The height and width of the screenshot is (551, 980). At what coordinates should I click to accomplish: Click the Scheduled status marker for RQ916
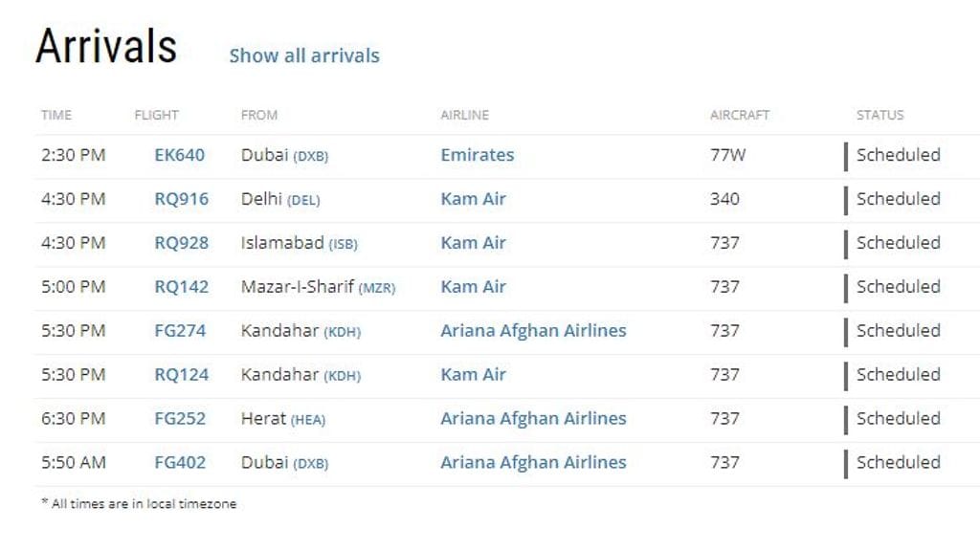846,199
